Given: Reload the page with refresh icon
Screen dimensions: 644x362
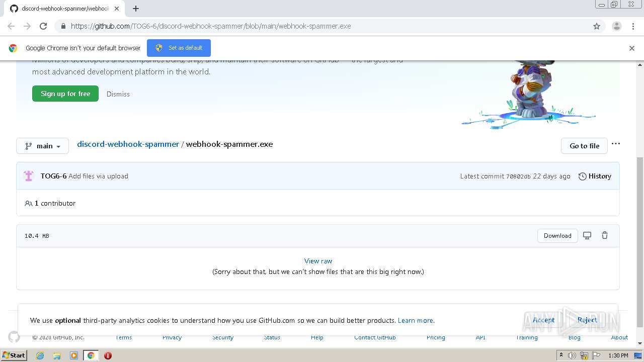Looking at the screenshot, I should [x=43, y=26].
